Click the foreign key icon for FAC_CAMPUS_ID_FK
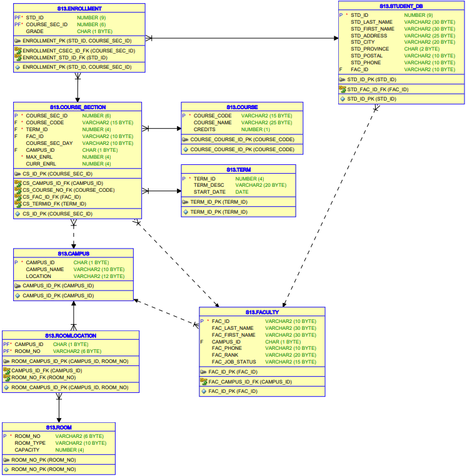The image size is (467, 476). point(204,381)
